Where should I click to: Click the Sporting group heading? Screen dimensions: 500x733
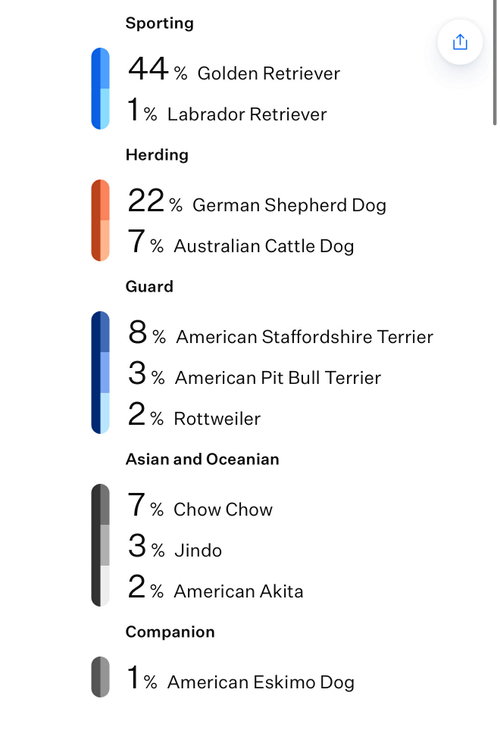pyautogui.click(x=159, y=23)
